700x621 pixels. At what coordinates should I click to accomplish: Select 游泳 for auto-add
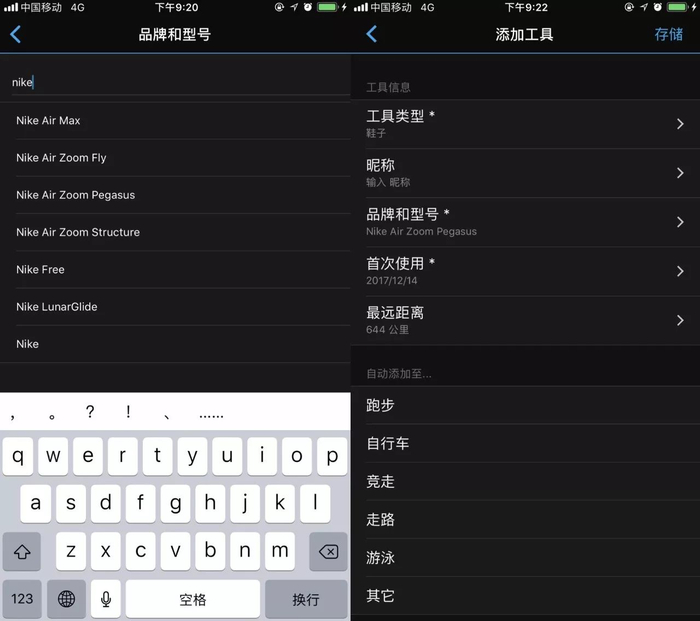(x=525, y=558)
